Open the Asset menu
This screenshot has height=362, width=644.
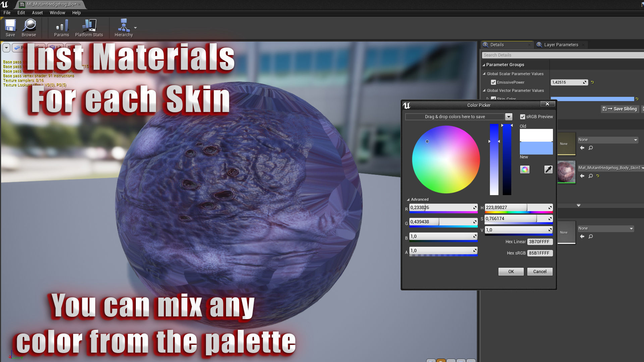click(x=37, y=13)
